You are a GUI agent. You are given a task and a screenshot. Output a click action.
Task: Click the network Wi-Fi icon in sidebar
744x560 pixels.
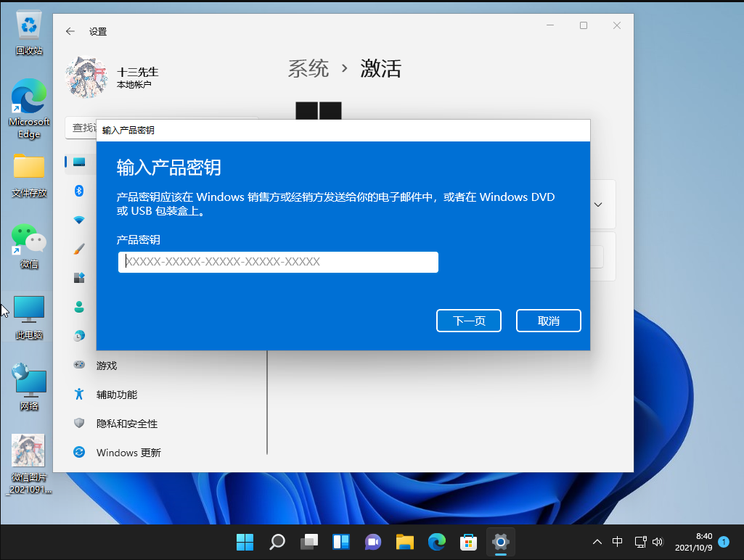pyautogui.click(x=78, y=219)
